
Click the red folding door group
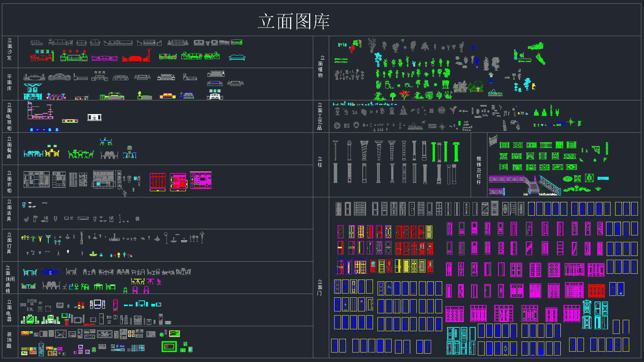[596, 291]
